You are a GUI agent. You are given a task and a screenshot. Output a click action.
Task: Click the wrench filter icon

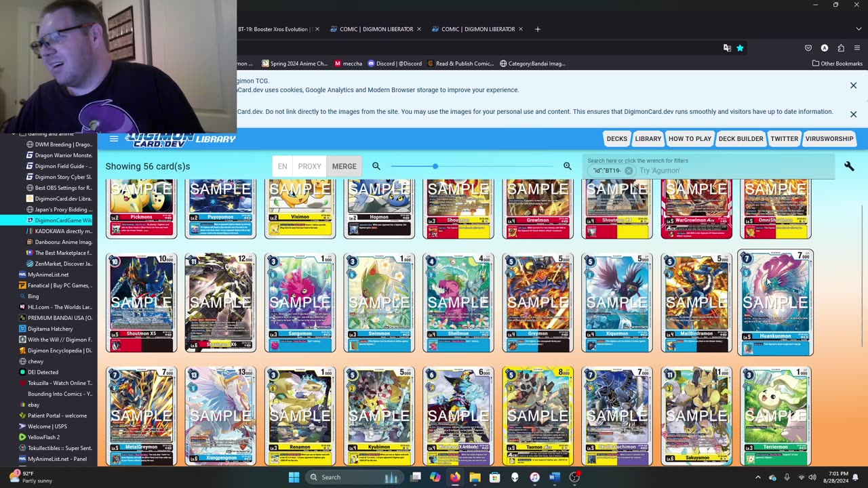[848, 166]
